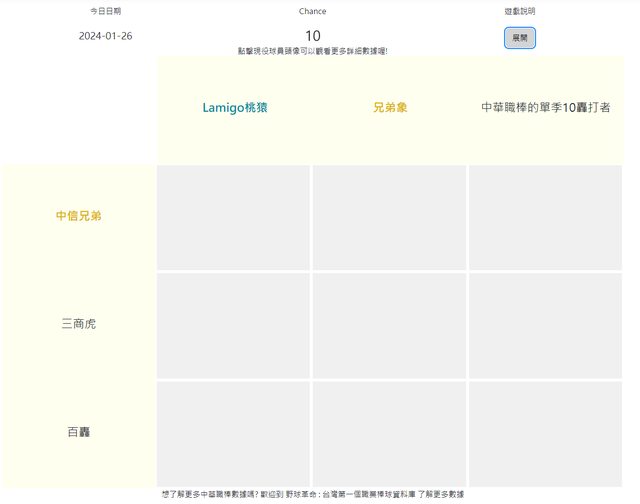Click the Lamigo桃猿 column header
This screenshot has width=640, height=504.
(x=234, y=107)
